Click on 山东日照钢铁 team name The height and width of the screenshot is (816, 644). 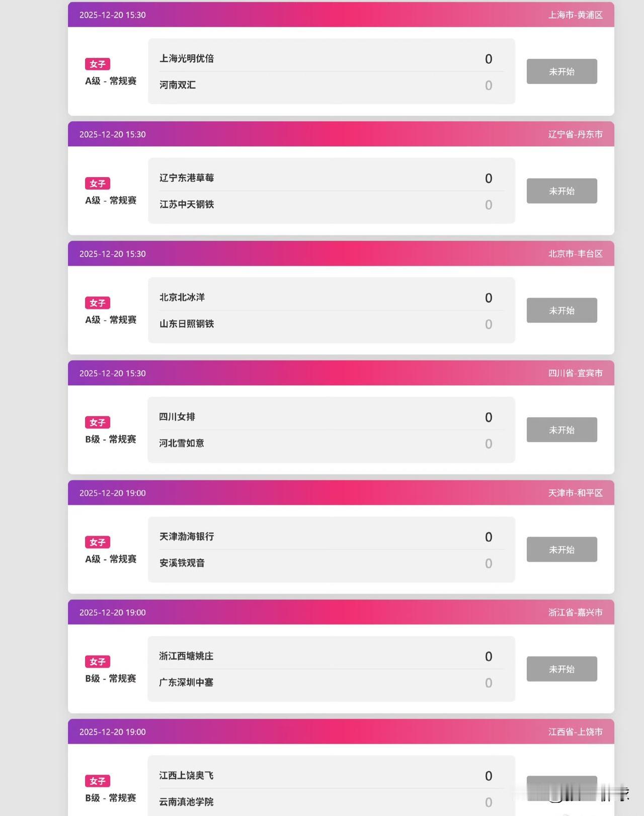[x=187, y=324]
